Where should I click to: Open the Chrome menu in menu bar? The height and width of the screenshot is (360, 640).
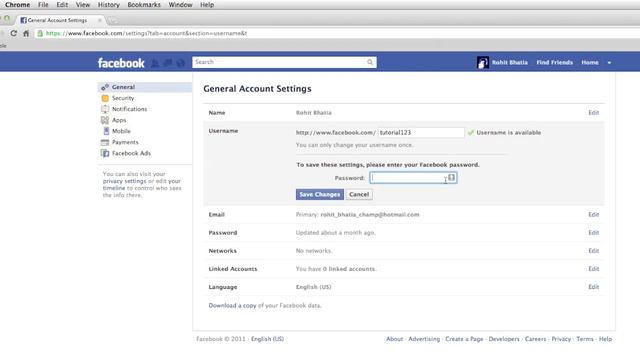tap(18, 5)
